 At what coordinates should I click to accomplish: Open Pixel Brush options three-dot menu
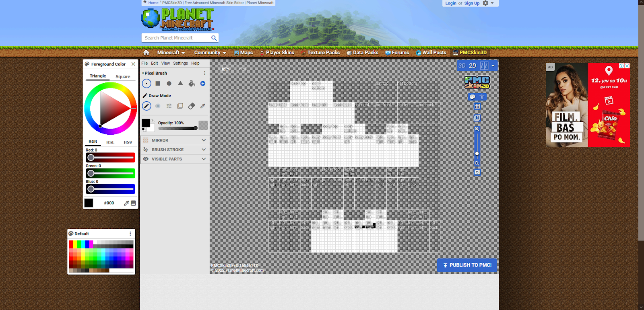click(205, 73)
